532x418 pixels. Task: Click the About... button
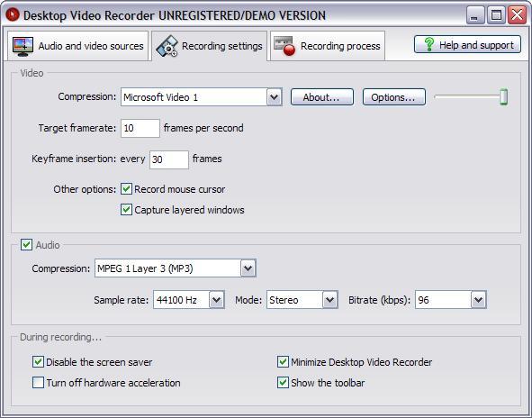[x=322, y=97]
